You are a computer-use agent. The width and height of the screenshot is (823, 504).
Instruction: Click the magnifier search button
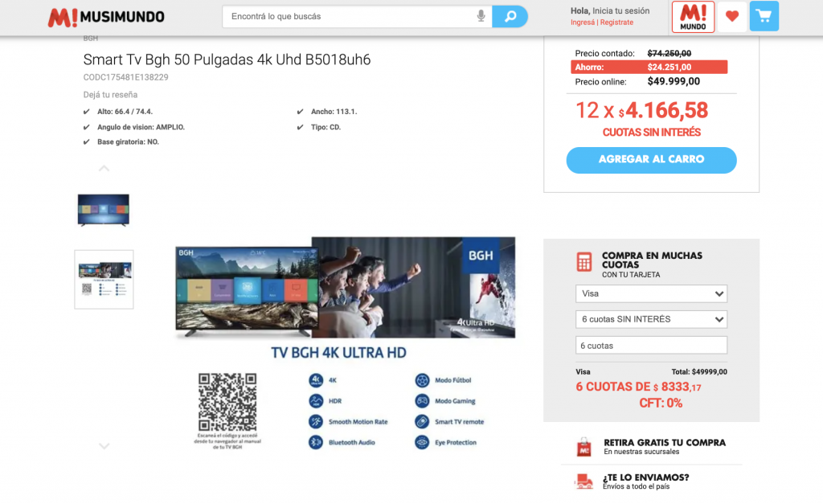tap(510, 16)
